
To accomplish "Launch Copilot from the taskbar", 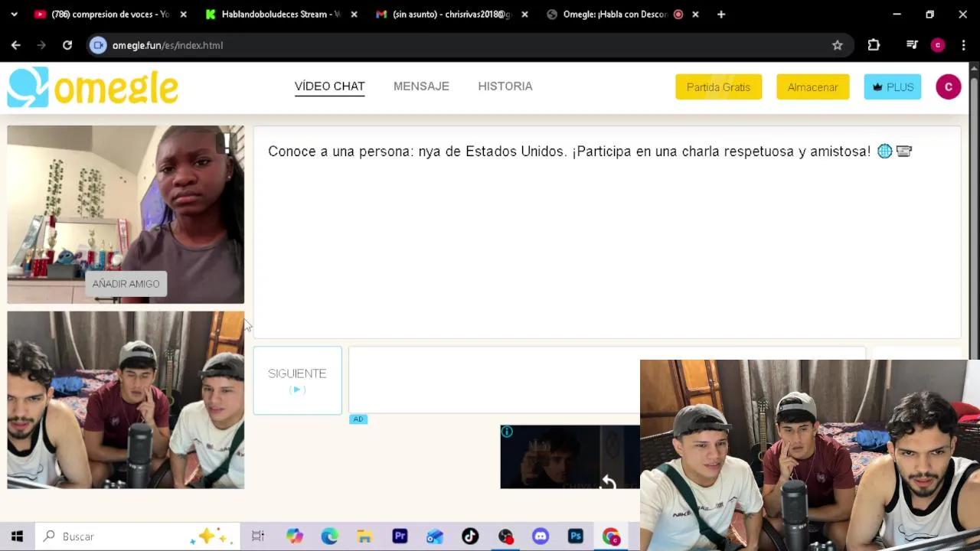I will [294, 536].
